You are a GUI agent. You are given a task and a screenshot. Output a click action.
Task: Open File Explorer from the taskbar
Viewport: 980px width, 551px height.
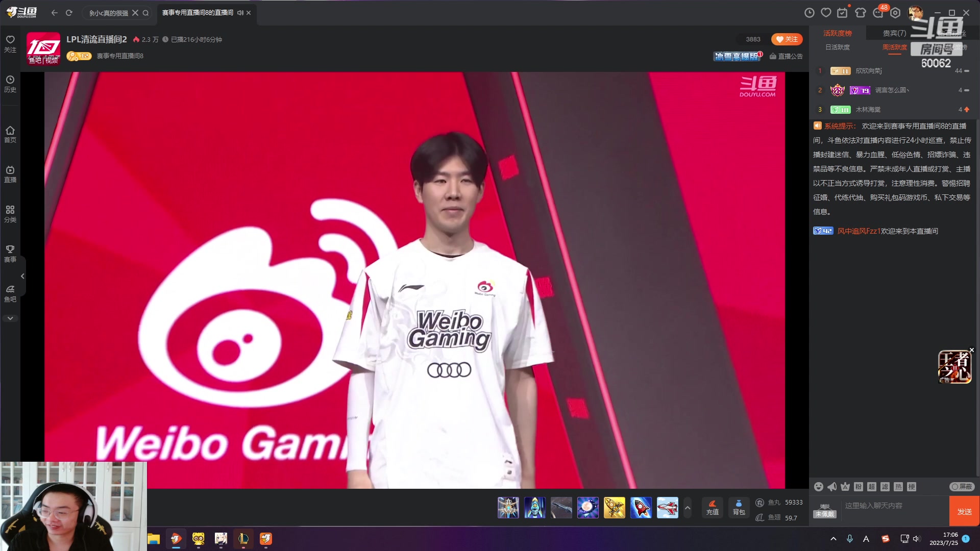[x=154, y=539]
